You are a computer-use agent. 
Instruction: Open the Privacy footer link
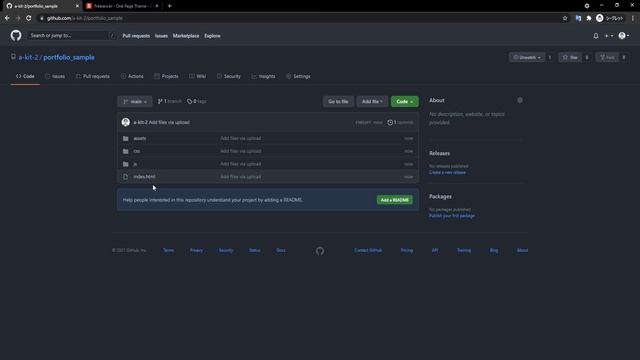point(196,250)
